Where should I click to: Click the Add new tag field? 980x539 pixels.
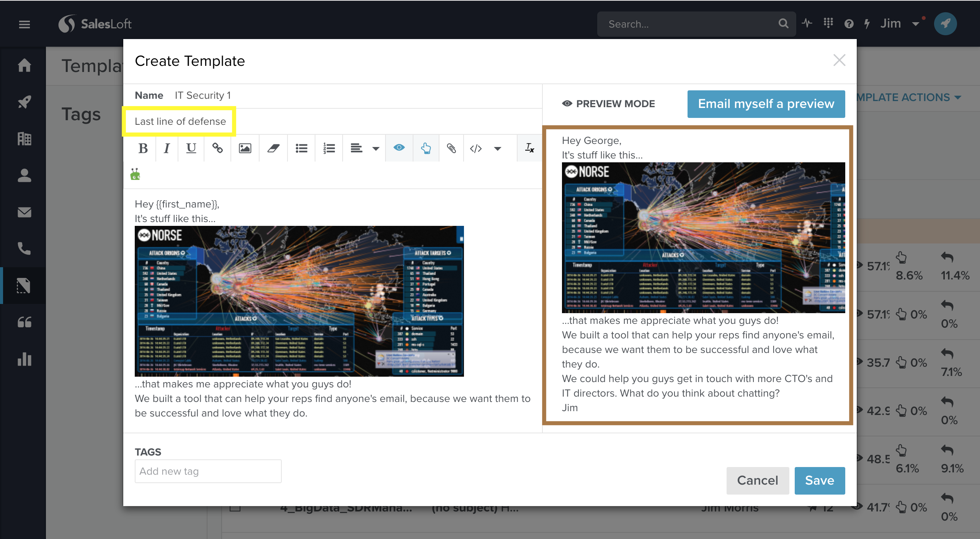coord(208,471)
